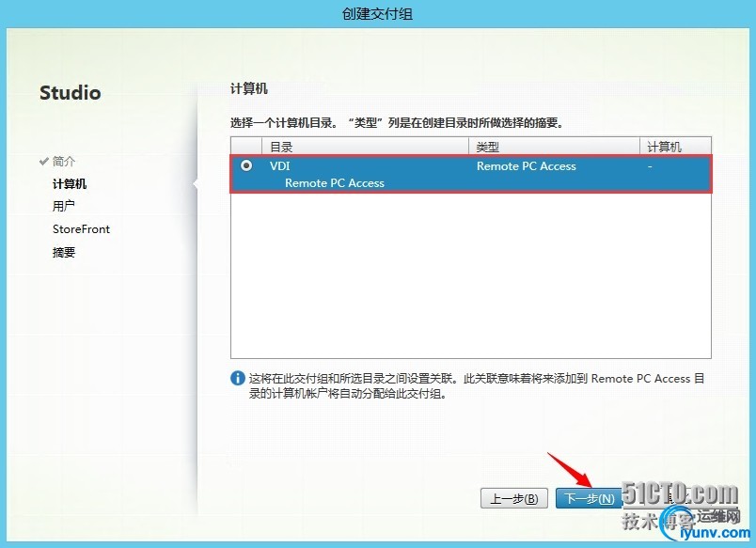Screen dimensions: 756x548
Task: Click the Studio logo text
Action: pos(71,92)
